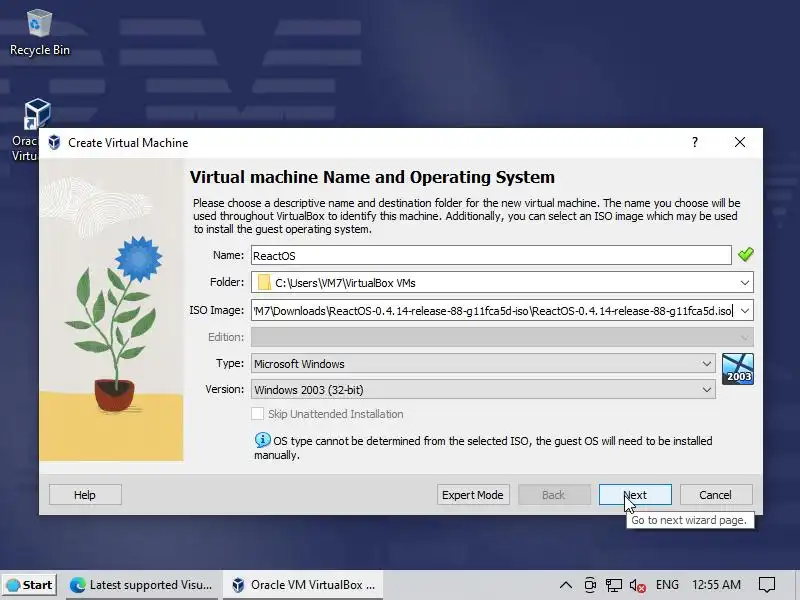The height and width of the screenshot is (600, 800).
Task: Switch to Edge window Latest supported Visu...
Action: 141,585
